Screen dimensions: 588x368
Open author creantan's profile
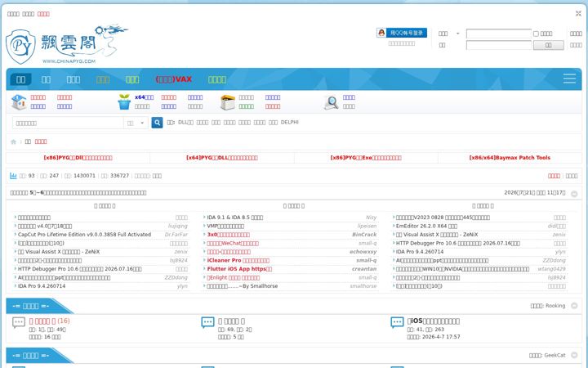[364, 269]
